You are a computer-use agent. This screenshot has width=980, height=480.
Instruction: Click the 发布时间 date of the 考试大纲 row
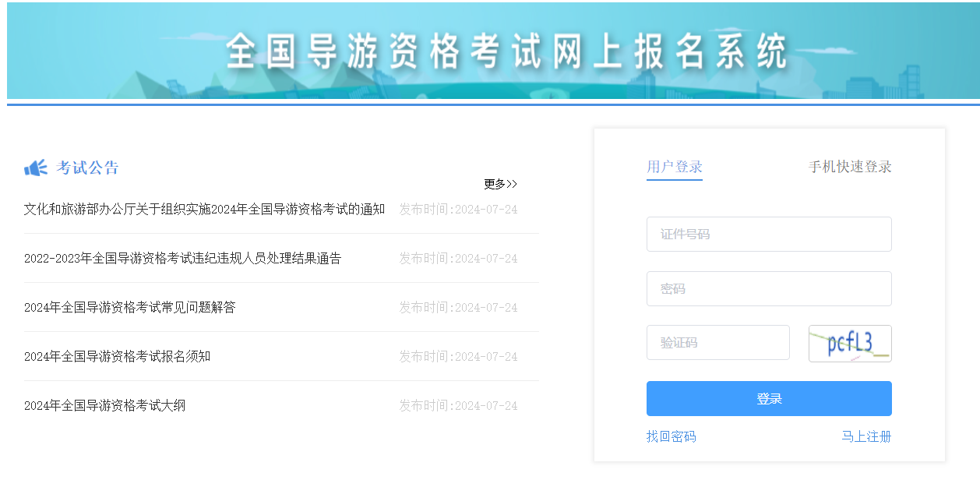(x=458, y=406)
